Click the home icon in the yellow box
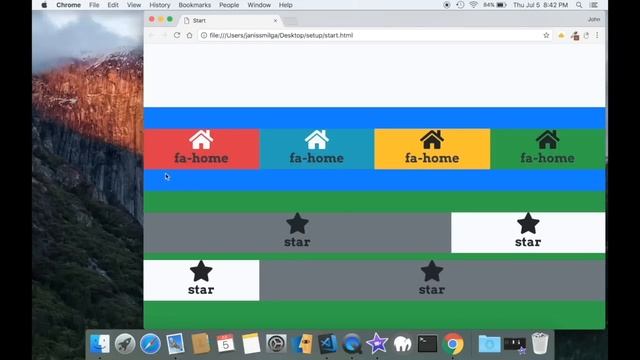Image resolution: width=640 pixels, height=360 pixels. click(432, 140)
